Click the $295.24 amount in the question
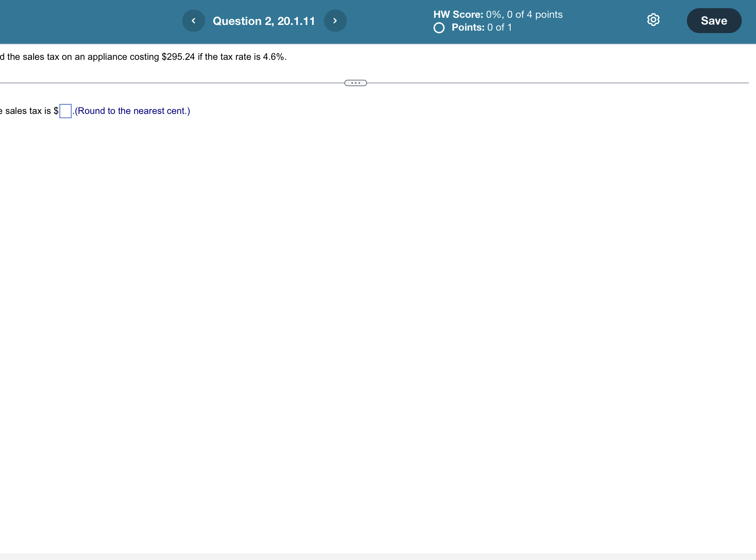Viewport: 756px width, 560px height. 178,57
